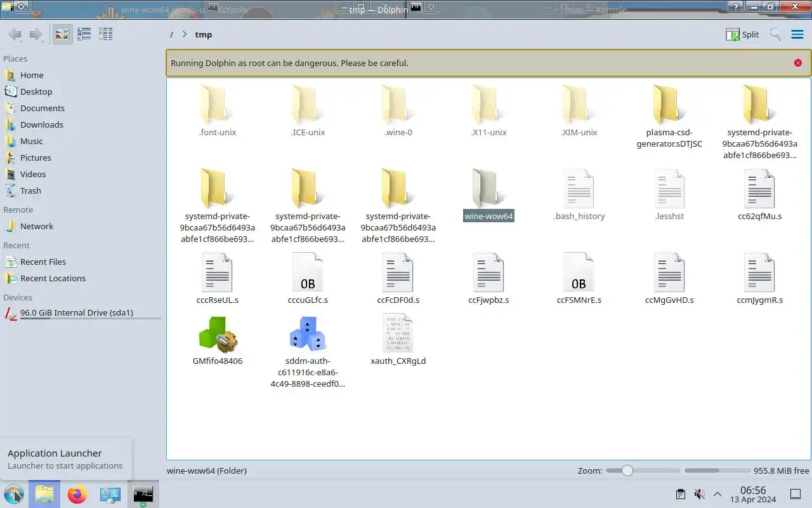Click the Dolphin titlebar help button
Viewport: 812px width, 508px height.
pyautogui.click(x=735, y=7)
